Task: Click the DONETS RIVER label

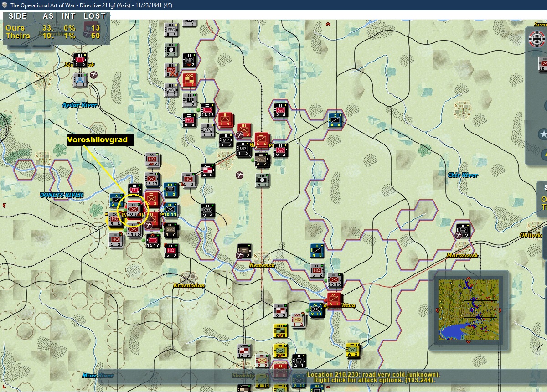Action: [62, 195]
